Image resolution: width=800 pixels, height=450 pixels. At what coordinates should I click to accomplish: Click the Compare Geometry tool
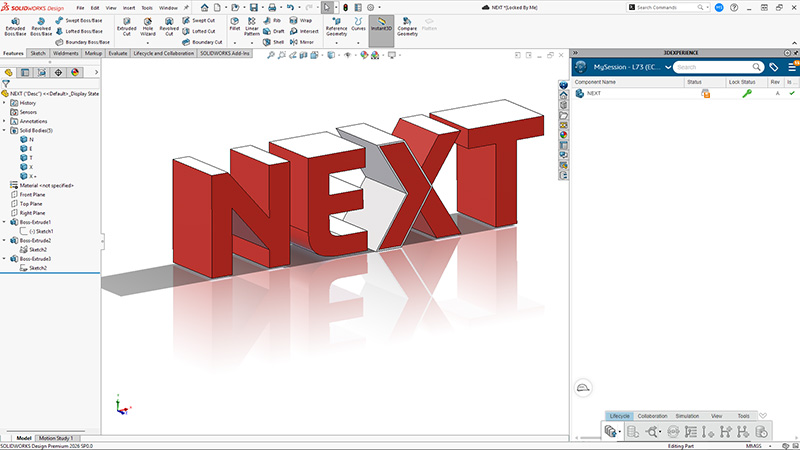(x=407, y=27)
